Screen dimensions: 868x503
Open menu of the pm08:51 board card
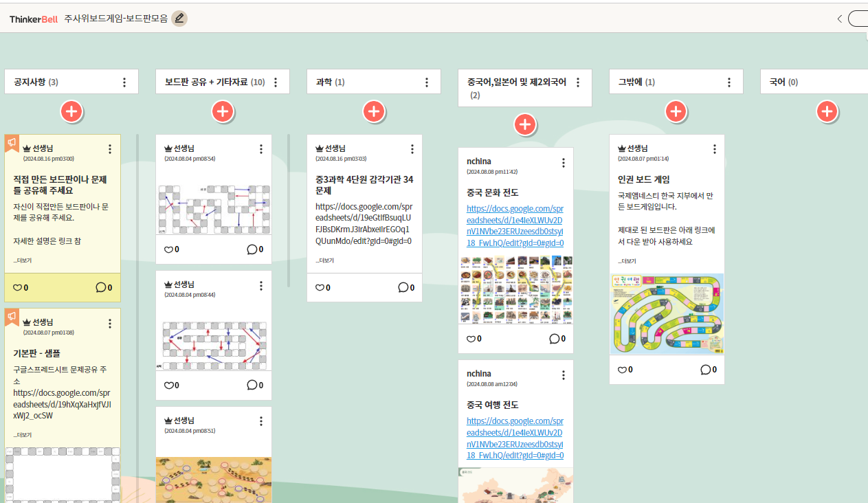(261, 421)
